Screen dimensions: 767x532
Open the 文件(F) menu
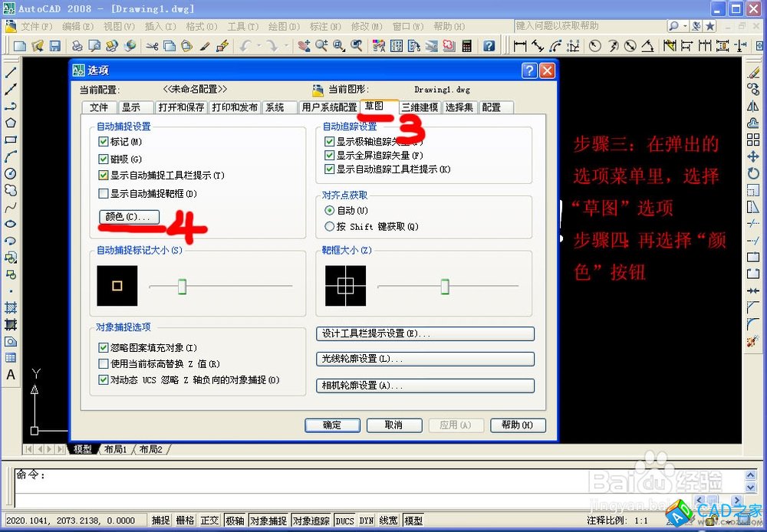pos(36,26)
